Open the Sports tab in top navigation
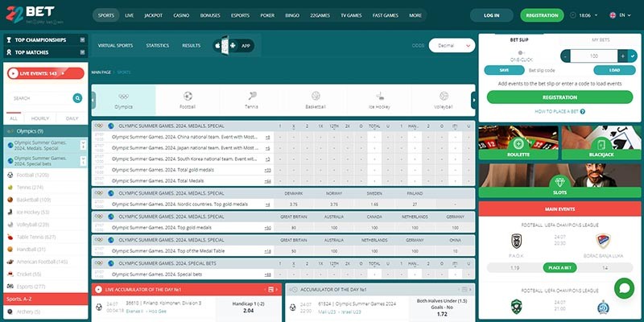The width and height of the screenshot is (644, 322). pos(106,15)
